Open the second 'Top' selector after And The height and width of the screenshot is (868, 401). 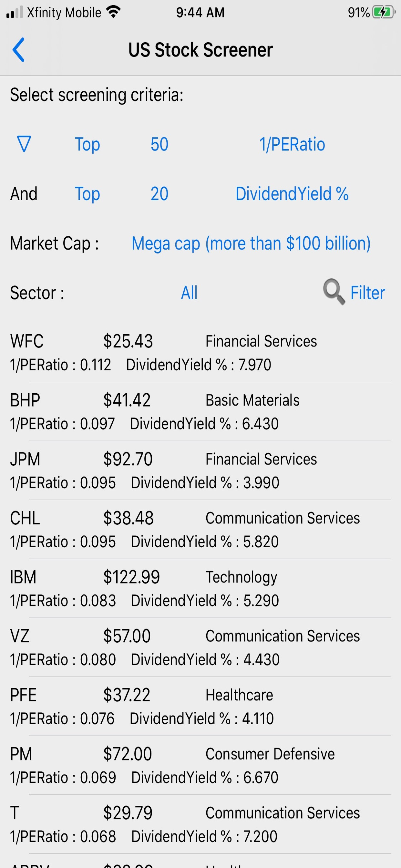[87, 194]
